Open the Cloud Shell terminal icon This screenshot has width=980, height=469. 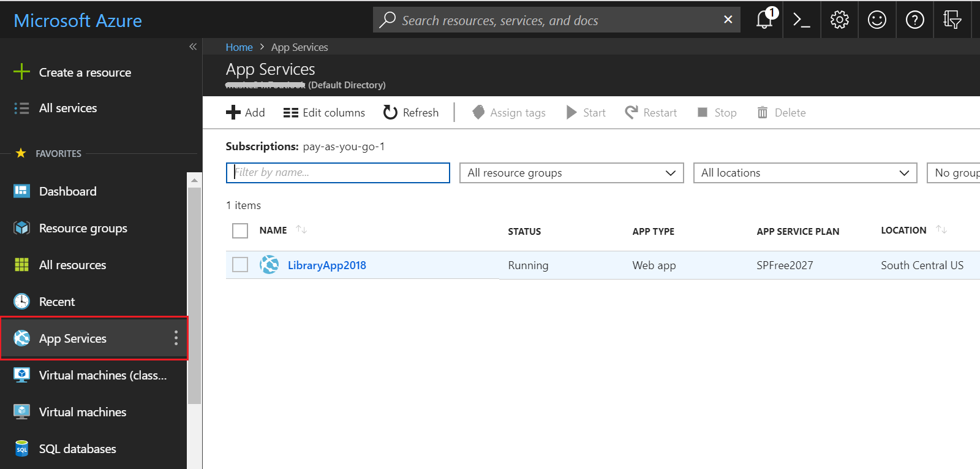pyautogui.click(x=802, y=20)
